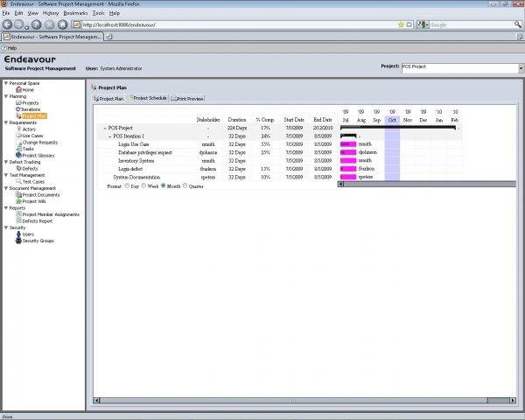Screen dimensions: 525x420
Task: Open Test Cases in Test Management
Action: point(33,181)
